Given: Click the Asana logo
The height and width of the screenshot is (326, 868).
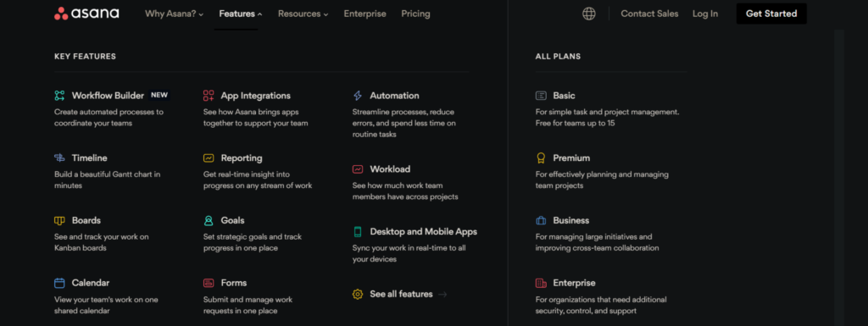Looking at the screenshot, I should 86,14.
